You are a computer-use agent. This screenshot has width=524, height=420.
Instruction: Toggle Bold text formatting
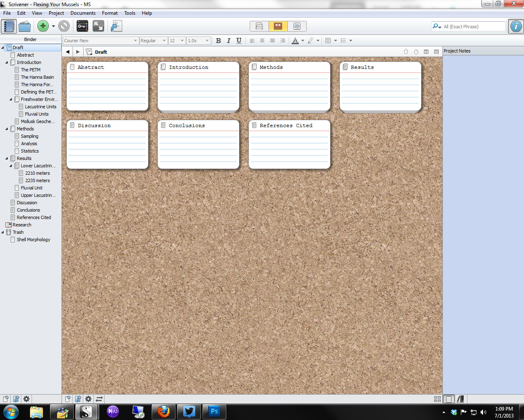point(218,41)
